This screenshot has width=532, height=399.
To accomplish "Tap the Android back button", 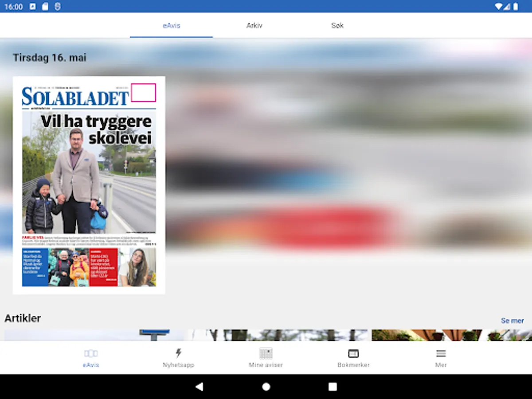I will point(199,387).
